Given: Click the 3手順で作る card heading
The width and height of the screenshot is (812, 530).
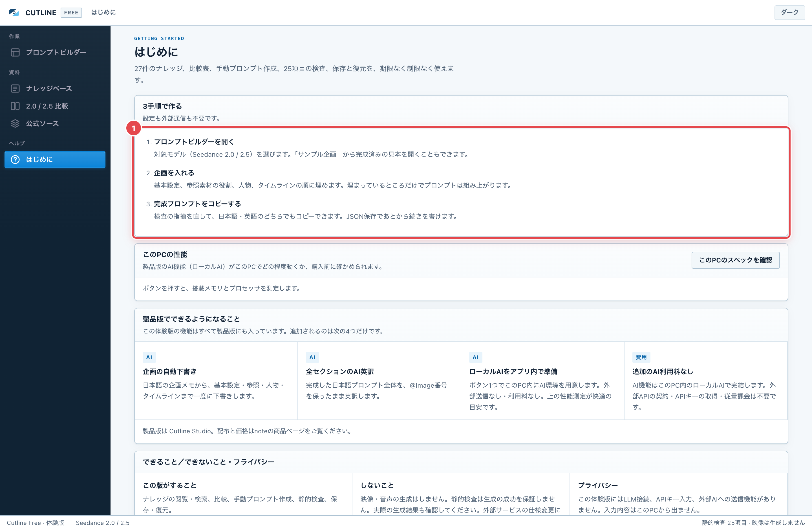Looking at the screenshot, I should (x=162, y=106).
